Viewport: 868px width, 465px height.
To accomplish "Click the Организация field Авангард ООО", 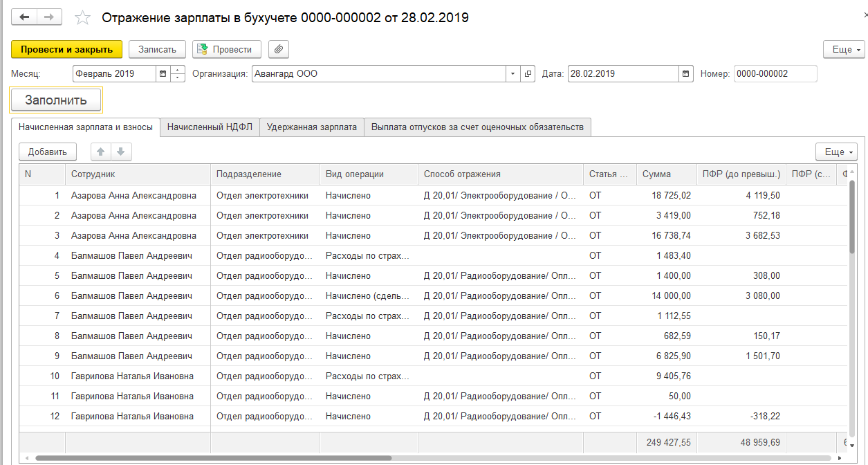I will 378,73.
